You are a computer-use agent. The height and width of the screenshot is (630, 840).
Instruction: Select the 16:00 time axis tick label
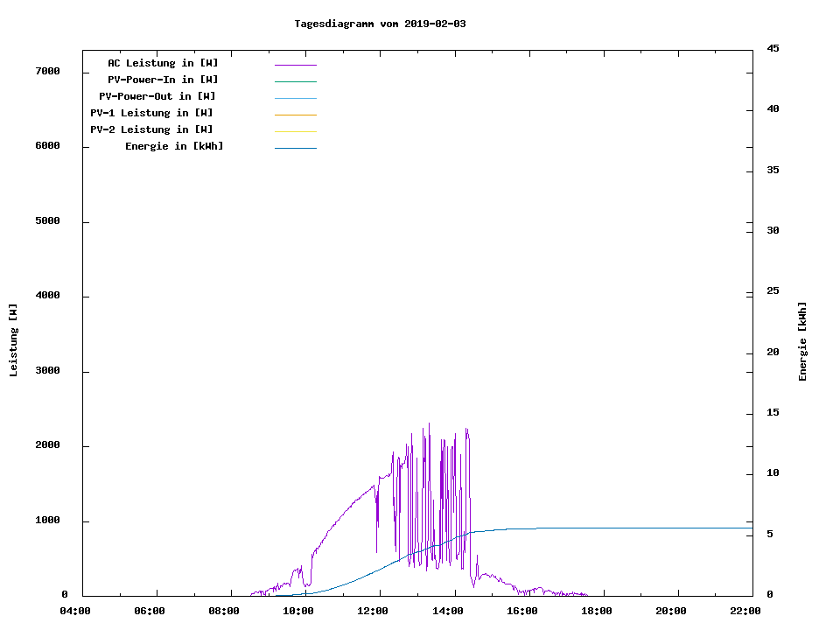pyautogui.click(x=521, y=612)
